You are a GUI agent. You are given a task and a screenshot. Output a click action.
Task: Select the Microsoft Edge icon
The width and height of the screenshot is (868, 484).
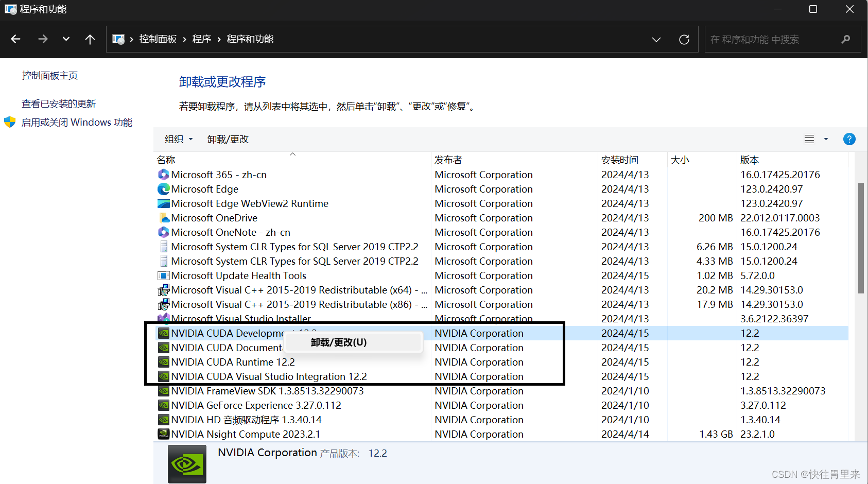coord(164,189)
